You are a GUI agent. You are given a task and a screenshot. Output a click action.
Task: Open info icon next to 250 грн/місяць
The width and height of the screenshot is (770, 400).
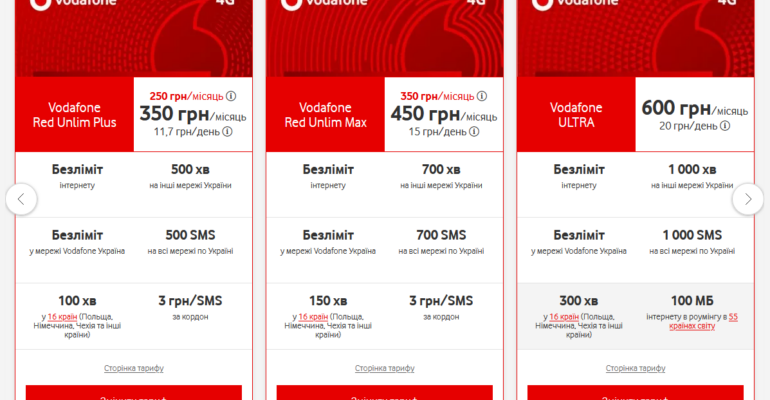coord(231,96)
